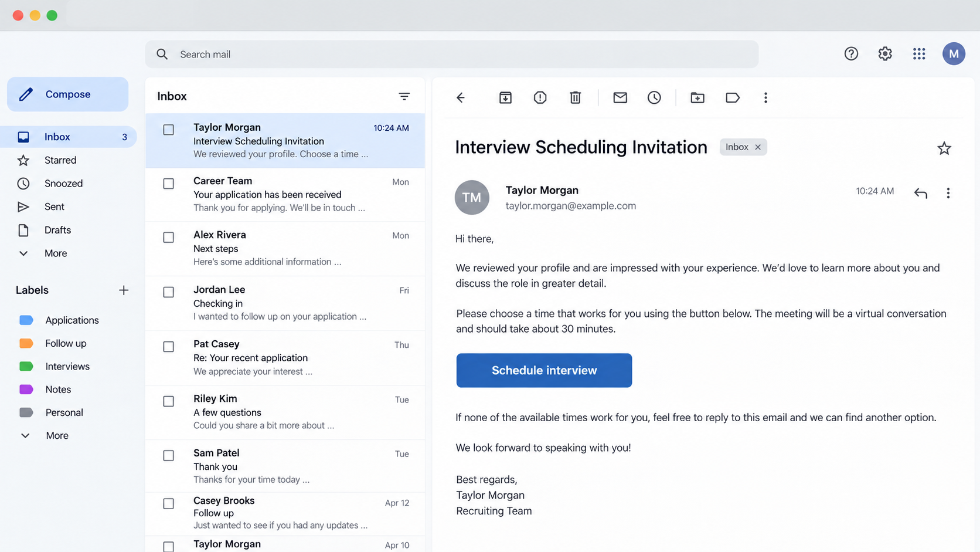
Task: Click the Interview Scheduling Invitation heading
Action: (581, 147)
